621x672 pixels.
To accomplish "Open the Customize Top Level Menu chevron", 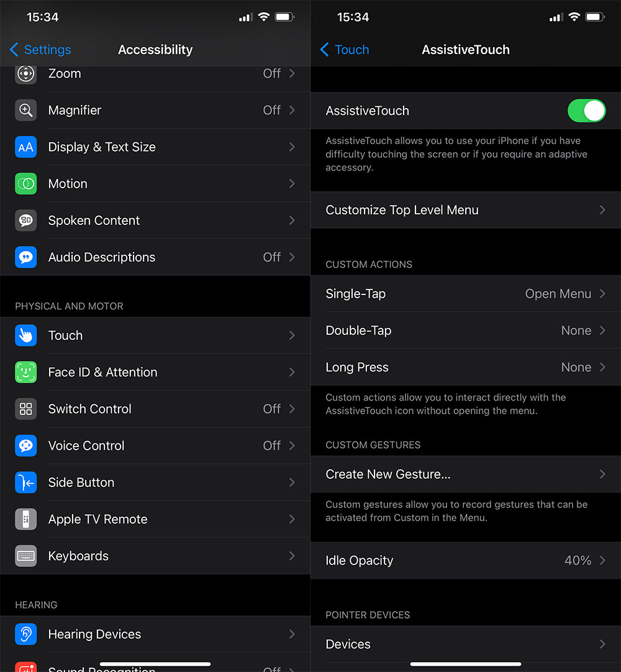I will coord(602,210).
